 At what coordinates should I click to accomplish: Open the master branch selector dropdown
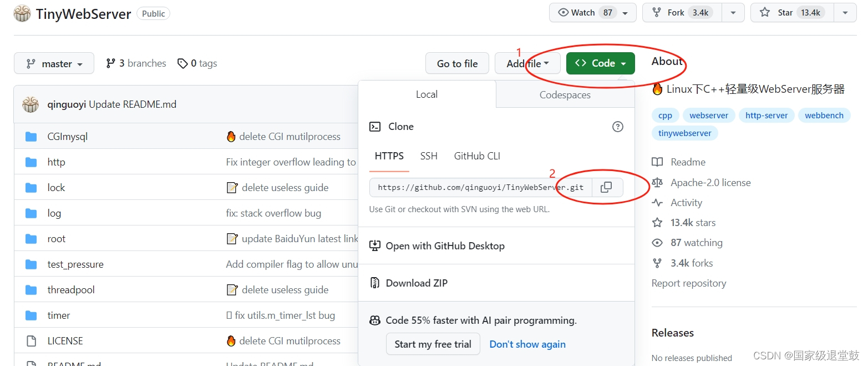[x=54, y=63]
